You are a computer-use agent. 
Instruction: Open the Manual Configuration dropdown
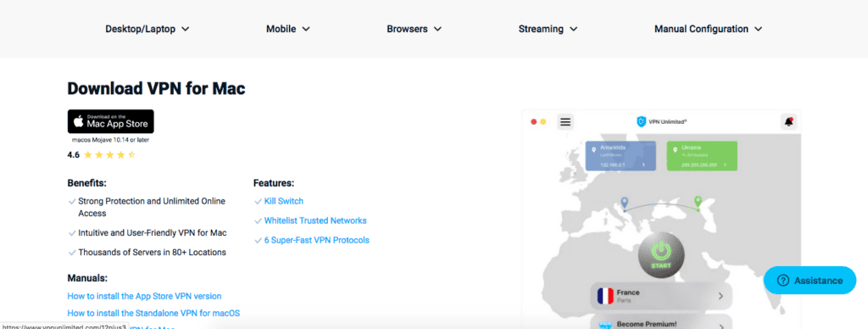708,29
